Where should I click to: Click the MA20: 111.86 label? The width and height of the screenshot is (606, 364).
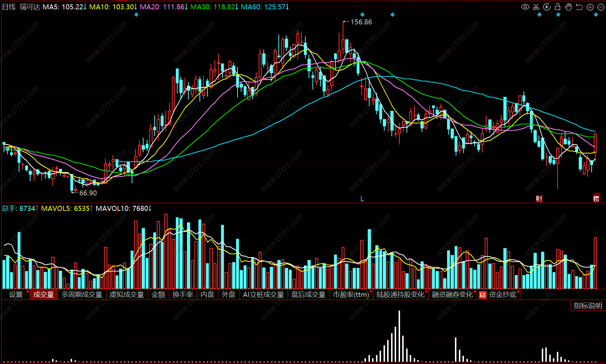pyautogui.click(x=164, y=7)
